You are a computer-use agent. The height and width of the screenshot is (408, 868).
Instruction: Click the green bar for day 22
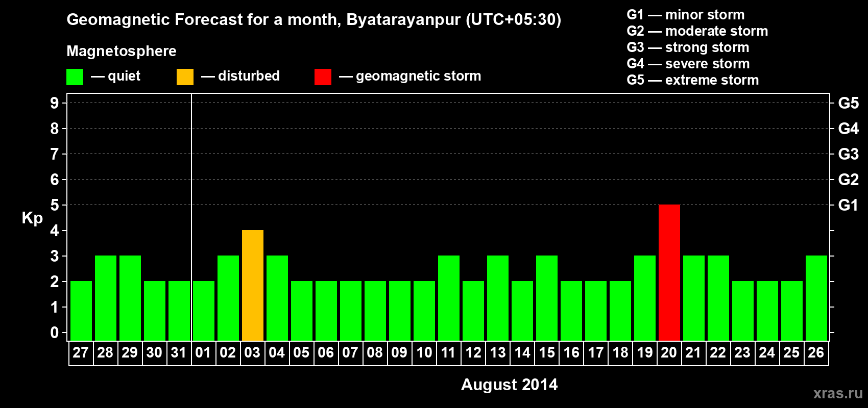point(718,298)
